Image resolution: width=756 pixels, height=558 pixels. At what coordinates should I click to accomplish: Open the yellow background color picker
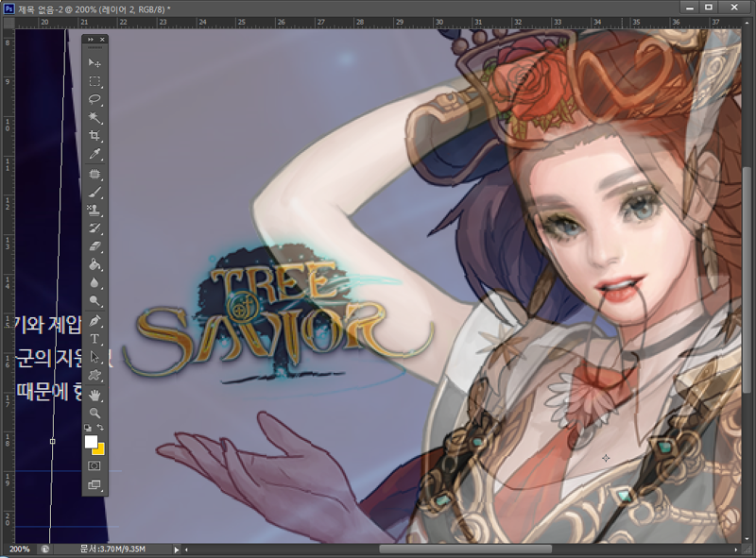click(100, 451)
